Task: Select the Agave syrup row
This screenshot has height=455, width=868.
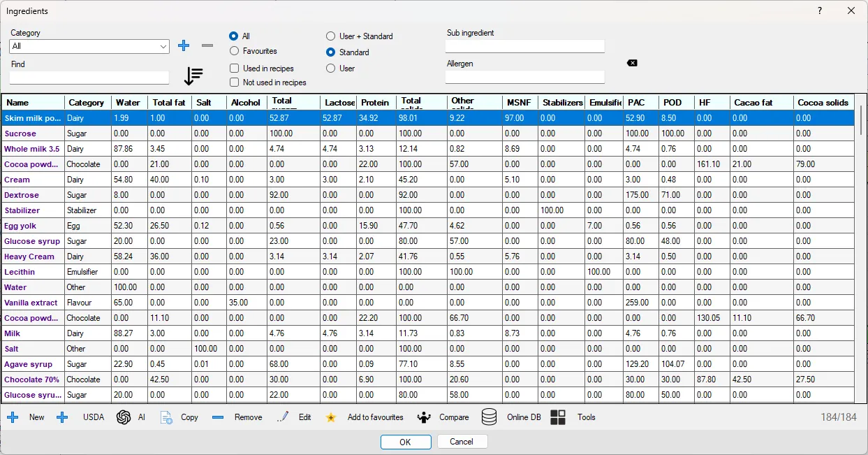Action: 428,364
